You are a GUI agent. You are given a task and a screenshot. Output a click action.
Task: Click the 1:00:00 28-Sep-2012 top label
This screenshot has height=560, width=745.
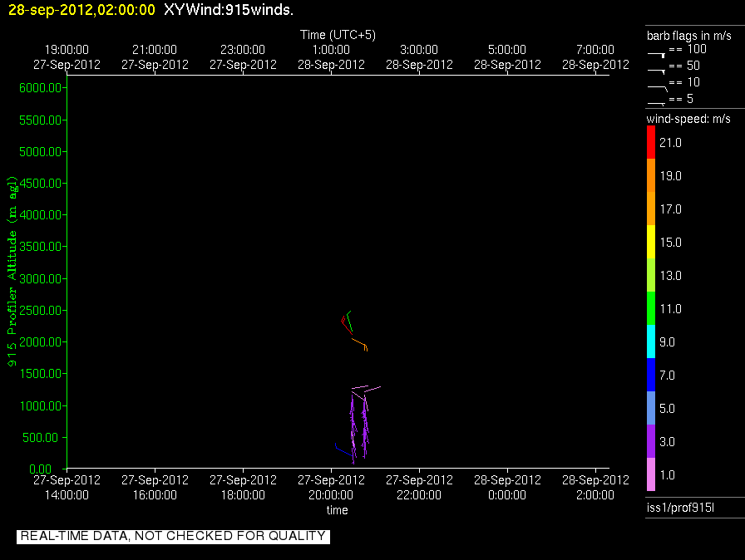click(331, 57)
